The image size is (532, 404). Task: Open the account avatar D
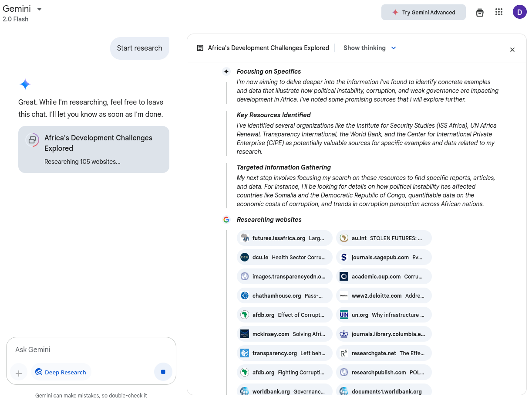pos(520,12)
